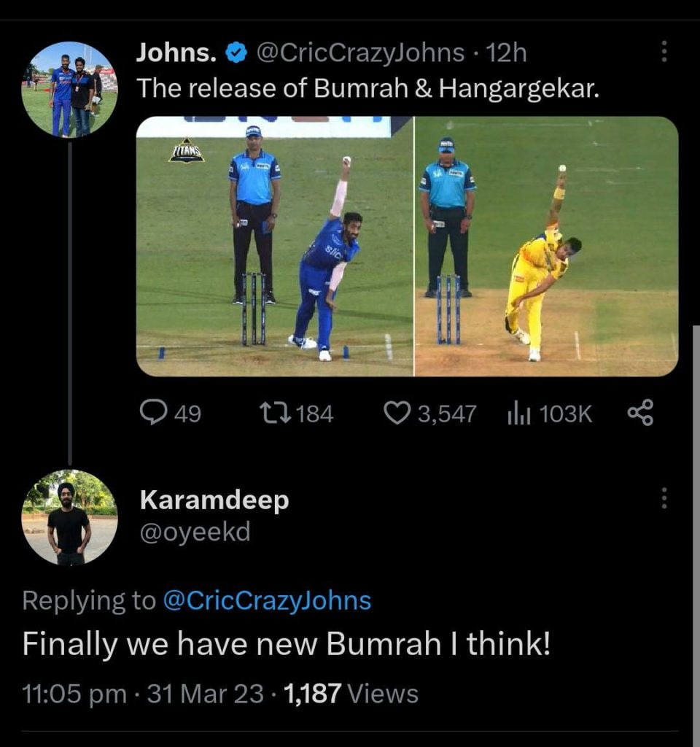The height and width of the screenshot is (747, 700).
Task: Click the blue verified badge next to Johns
Action: (x=236, y=53)
